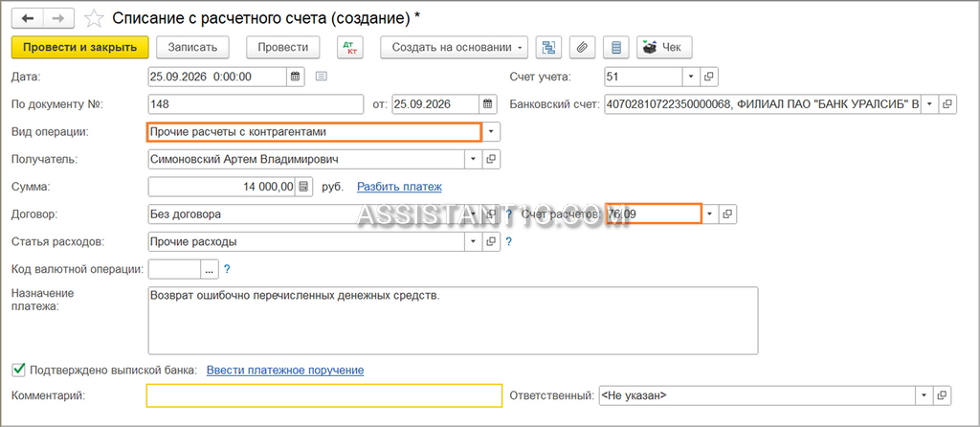Click the Получатель field Симоновский Артем Владимирович

tap(306, 160)
